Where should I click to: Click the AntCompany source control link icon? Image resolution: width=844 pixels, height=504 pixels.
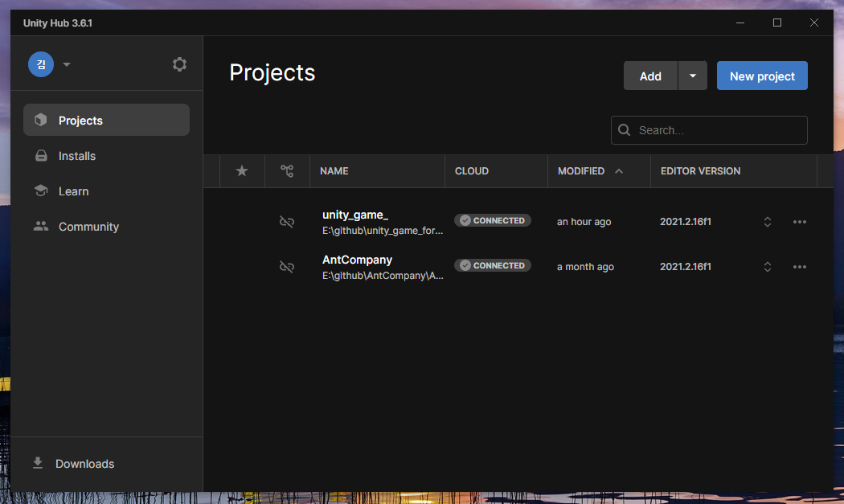[x=287, y=267]
